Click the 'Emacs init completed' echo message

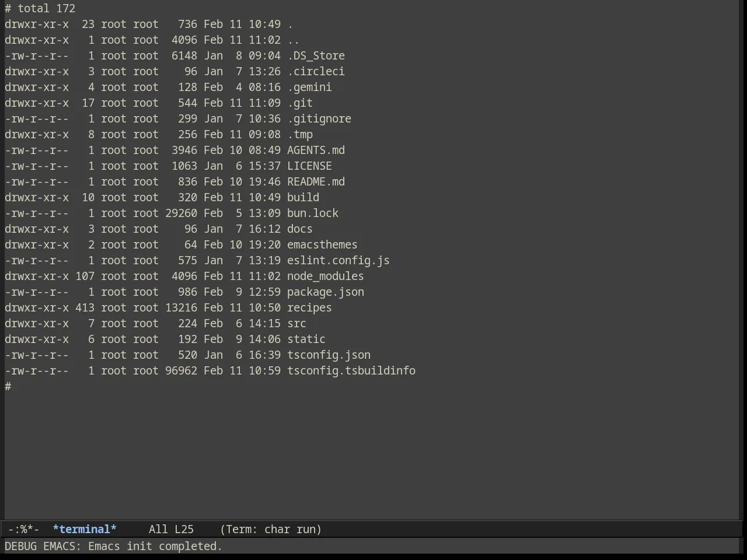[155, 546]
